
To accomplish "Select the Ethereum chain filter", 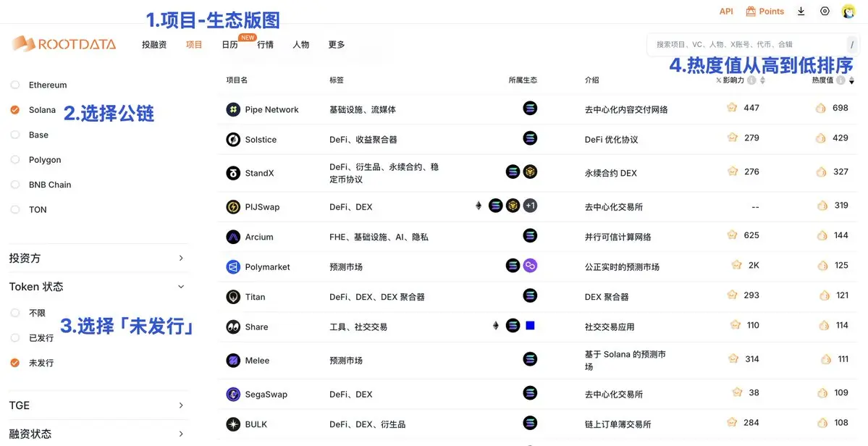I will (15, 85).
